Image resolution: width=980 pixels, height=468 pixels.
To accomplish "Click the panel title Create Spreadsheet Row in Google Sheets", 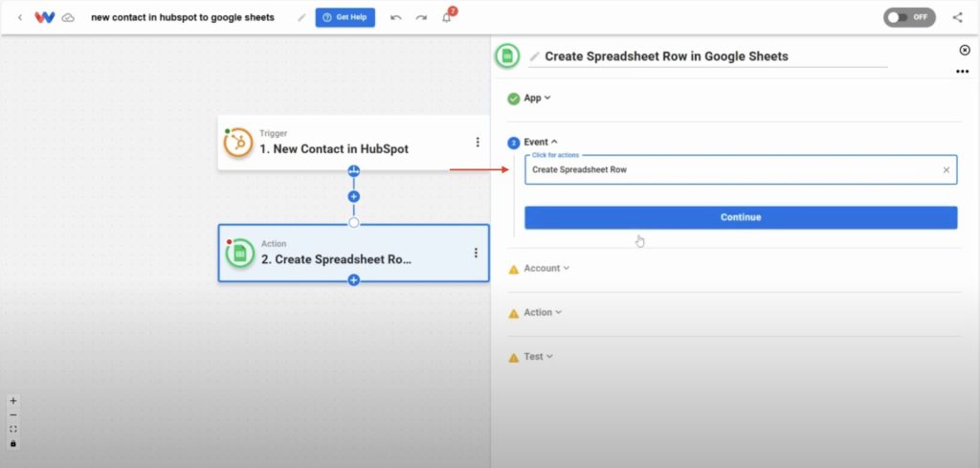I will pyautogui.click(x=666, y=56).
